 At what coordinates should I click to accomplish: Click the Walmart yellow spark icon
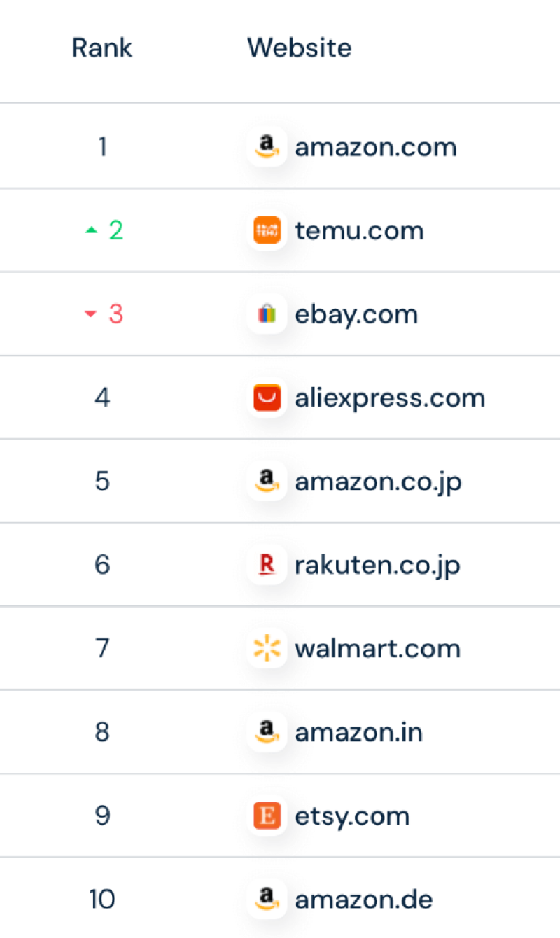(267, 648)
